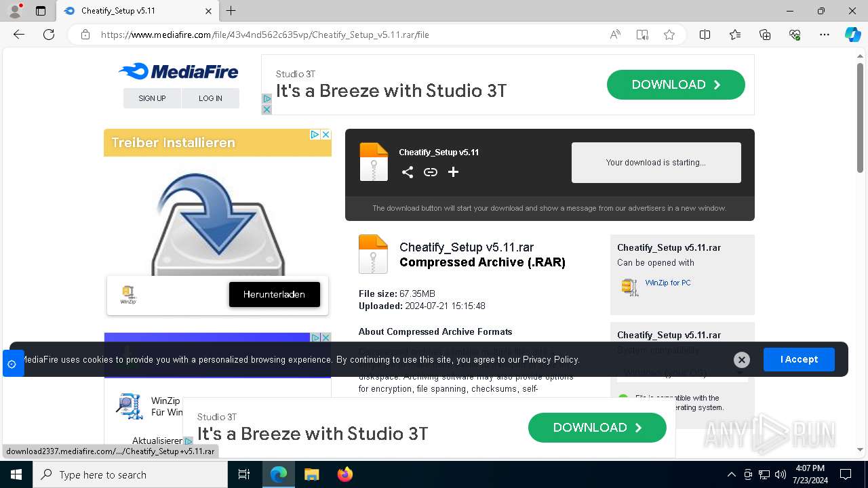Click the Herunterladen button
Image resolution: width=868 pixels, height=488 pixels.
[274, 294]
